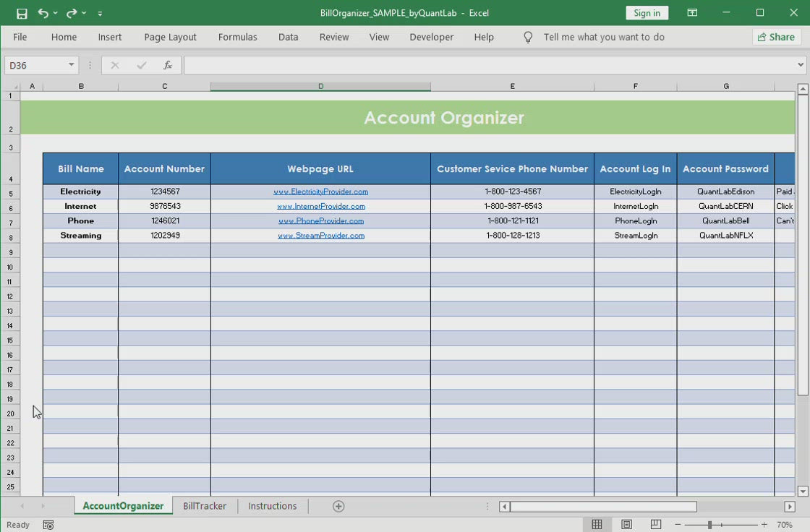The height and width of the screenshot is (532, 810).
Task: Click the Save icon in title bar
Action: click(22, 13)
